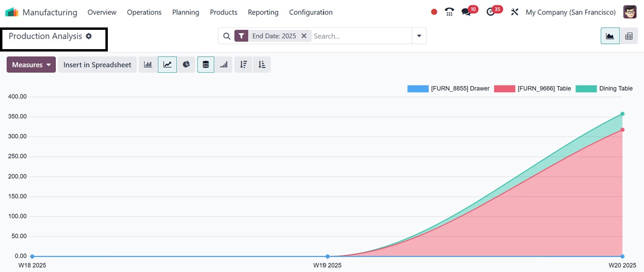Open search filter options dropdown arrow

[419, 36]
